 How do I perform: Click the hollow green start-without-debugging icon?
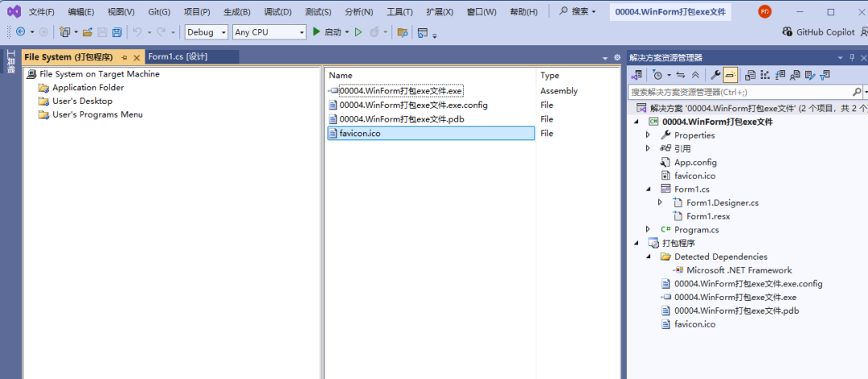(x=358, y=32)
